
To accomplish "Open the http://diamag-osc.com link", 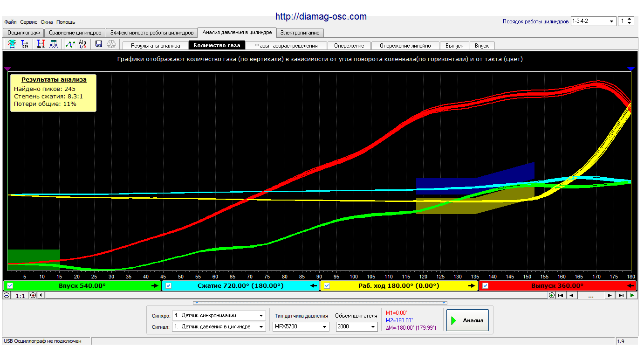I will (x=321, y=16).
